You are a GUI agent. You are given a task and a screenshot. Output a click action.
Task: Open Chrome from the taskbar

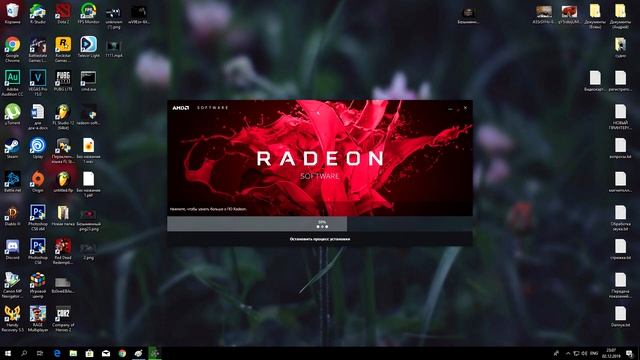point(122,353)
